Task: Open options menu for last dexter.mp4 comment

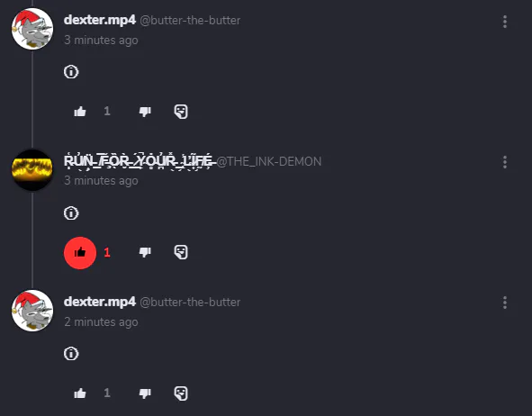Action: point(505,303)
